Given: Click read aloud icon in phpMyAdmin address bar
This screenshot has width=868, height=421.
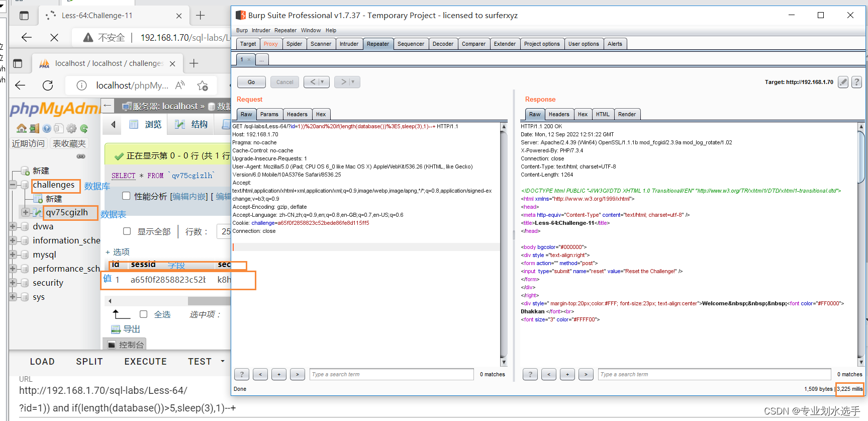Looking at the screenshot, I should (180, 86).
